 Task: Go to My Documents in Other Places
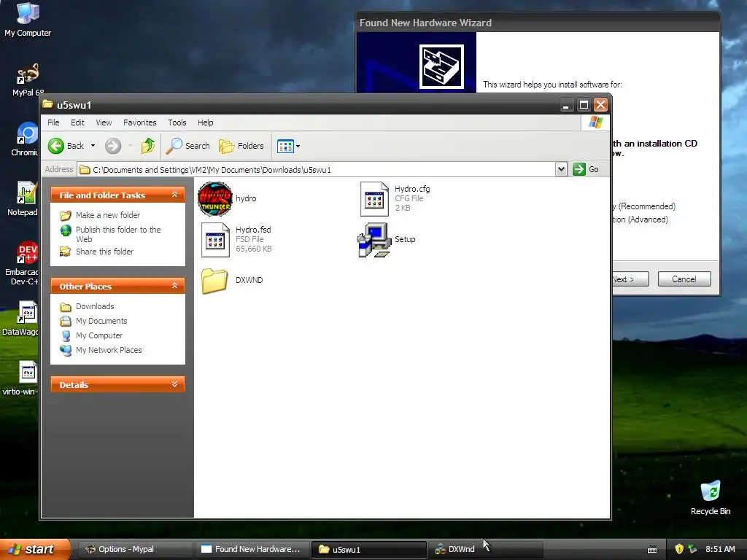tap(101, 321)
